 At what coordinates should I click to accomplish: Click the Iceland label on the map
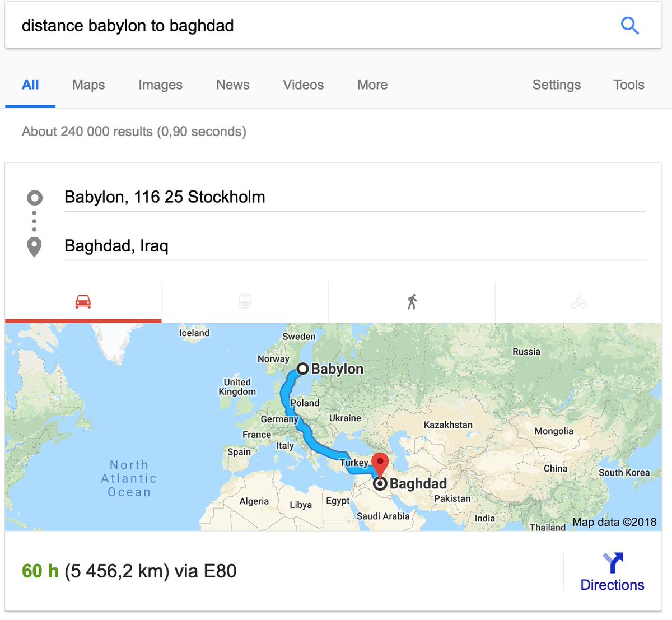194,333
